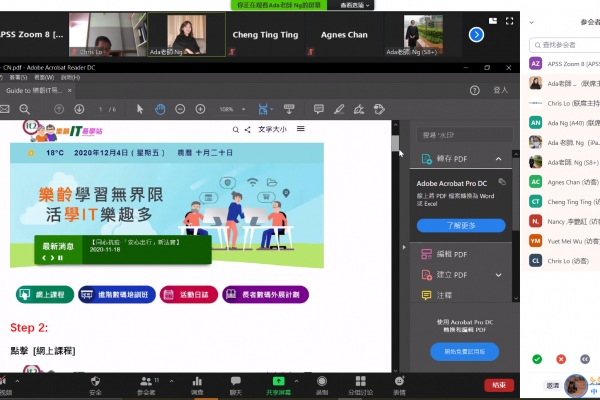
Task: Show the next video thumbnails with blue arrow
Action: pos(476,35)
